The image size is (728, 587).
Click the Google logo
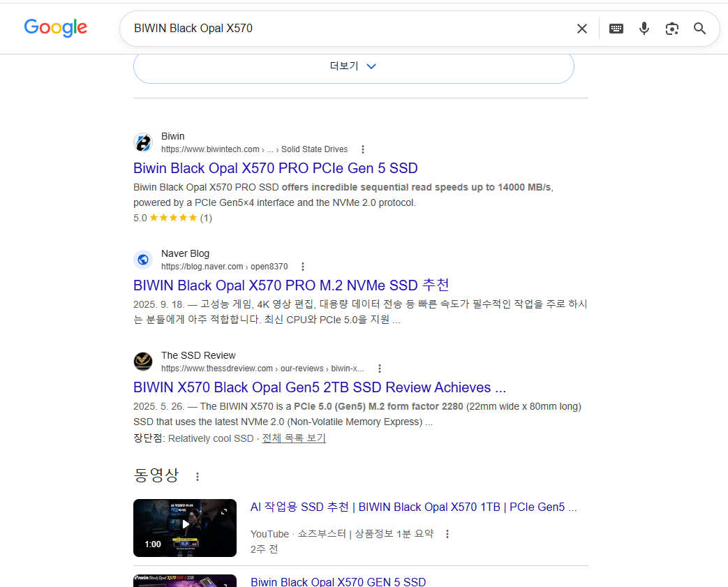(x=56, y=28)
